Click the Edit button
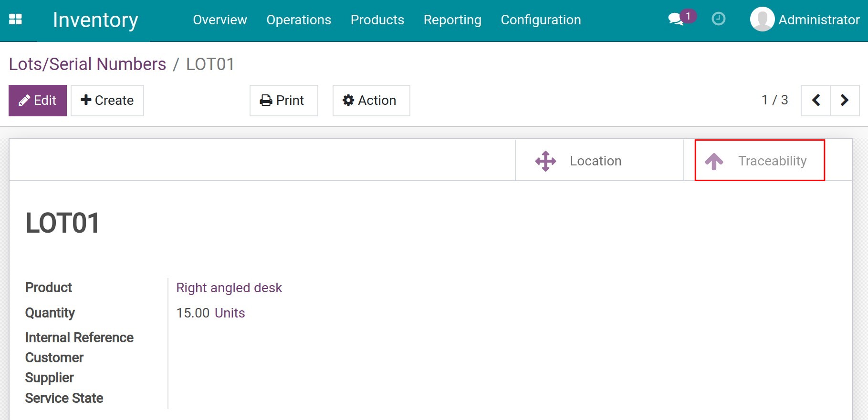 38,101
